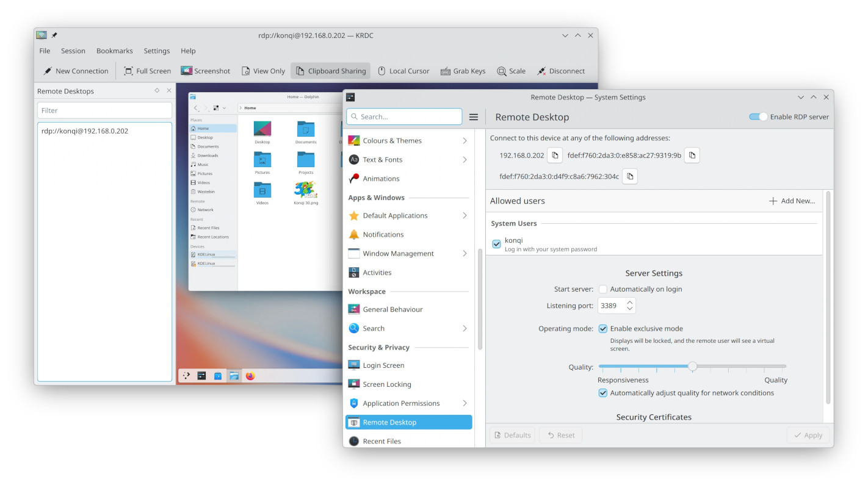Expand Text & Fonts category
This screenshot has height=488, width=868.
coord(465,159)
